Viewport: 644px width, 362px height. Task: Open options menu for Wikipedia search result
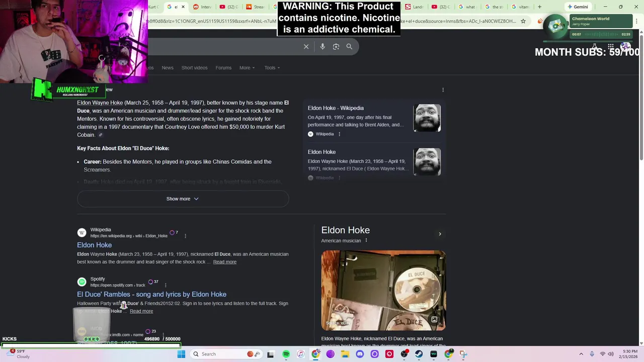point(185,236)
